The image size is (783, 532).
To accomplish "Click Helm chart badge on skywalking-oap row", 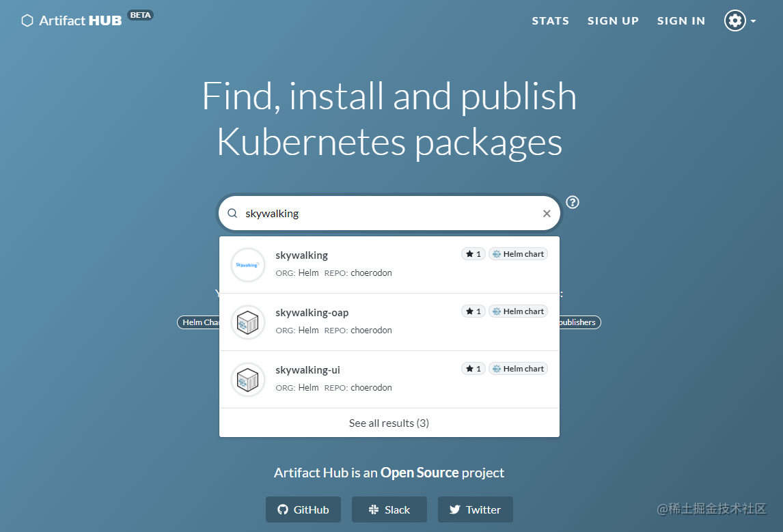I will coord(518,311).
